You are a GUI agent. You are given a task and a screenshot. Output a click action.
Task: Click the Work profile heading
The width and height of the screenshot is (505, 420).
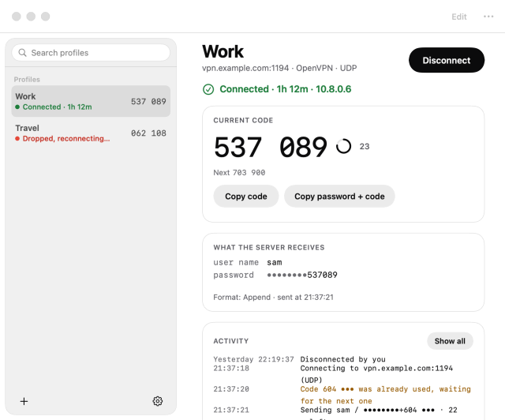click(x=223, y=51)
